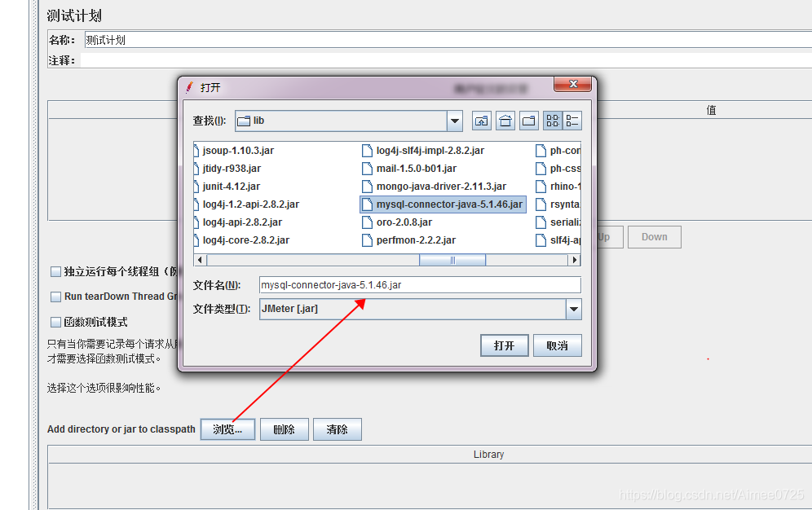Click file icon beside ph-css entry

(x=541, y=169)
